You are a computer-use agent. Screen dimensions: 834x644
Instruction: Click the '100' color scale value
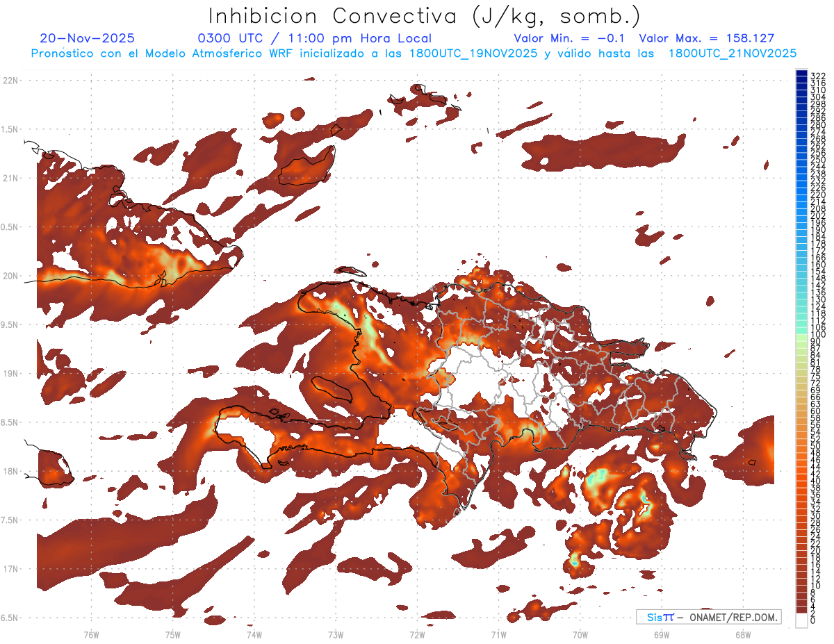tap(818, 335)
